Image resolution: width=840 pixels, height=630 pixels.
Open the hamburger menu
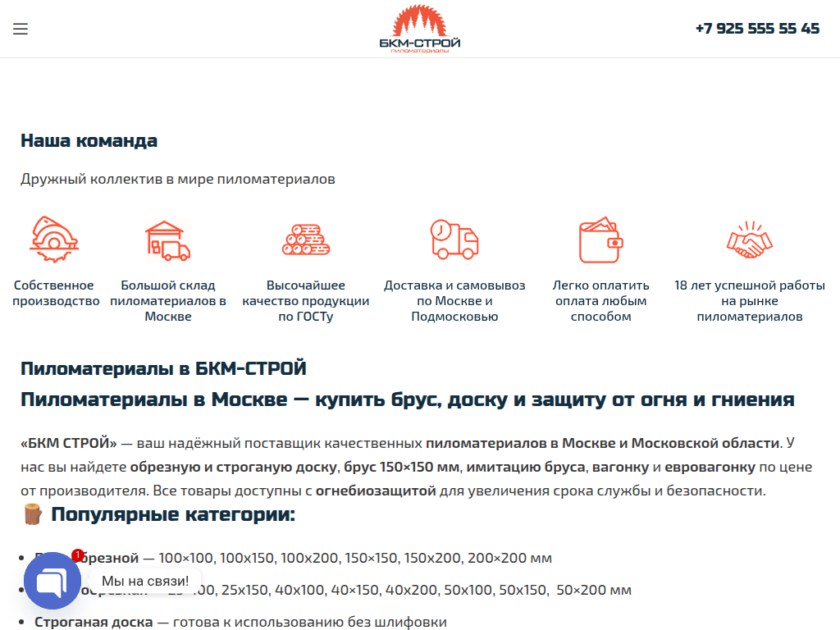click(x=21, y=29)
